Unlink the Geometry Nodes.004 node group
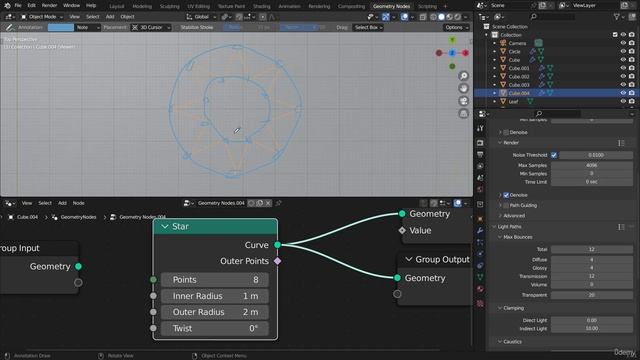This screenshot has width=640, height=360. 268,203
